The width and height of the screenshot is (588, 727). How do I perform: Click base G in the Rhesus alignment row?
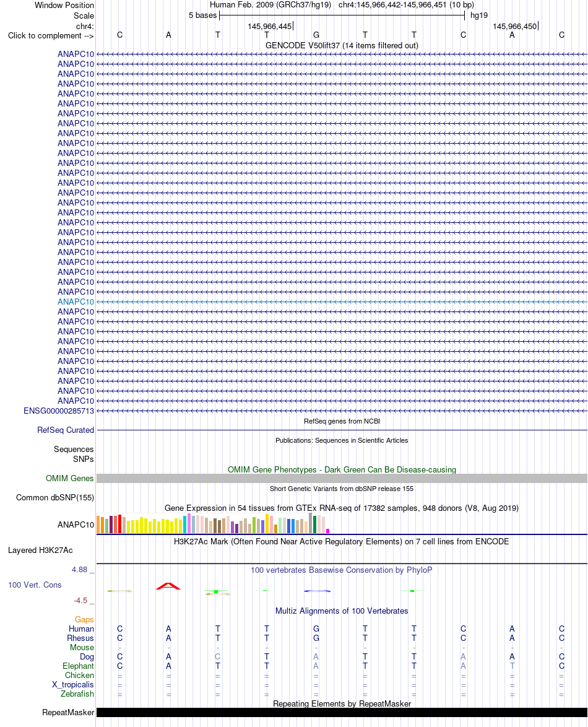[316, 638]
